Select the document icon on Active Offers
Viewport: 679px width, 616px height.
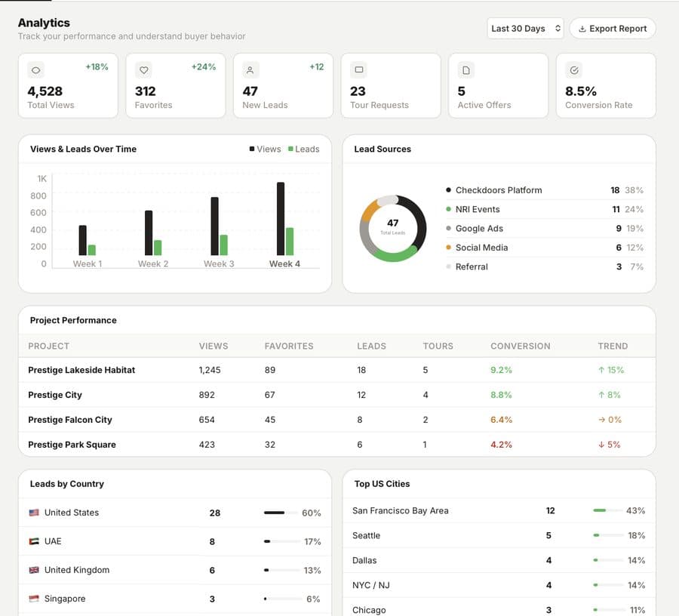point(465,69)
